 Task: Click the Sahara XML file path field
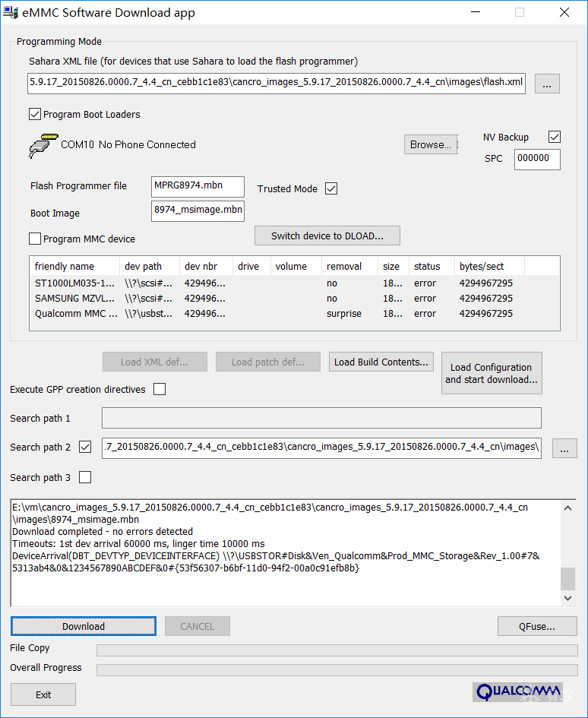tap(276, 84)
